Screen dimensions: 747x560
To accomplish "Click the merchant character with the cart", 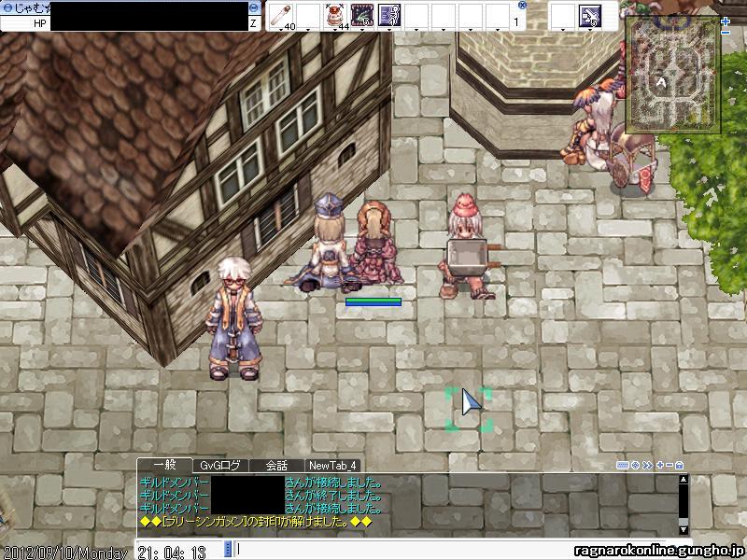I will click(468, 246).
